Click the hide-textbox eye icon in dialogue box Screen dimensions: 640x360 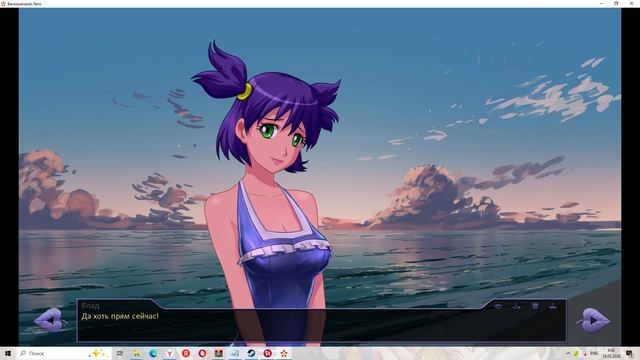(x=498, y=306)
